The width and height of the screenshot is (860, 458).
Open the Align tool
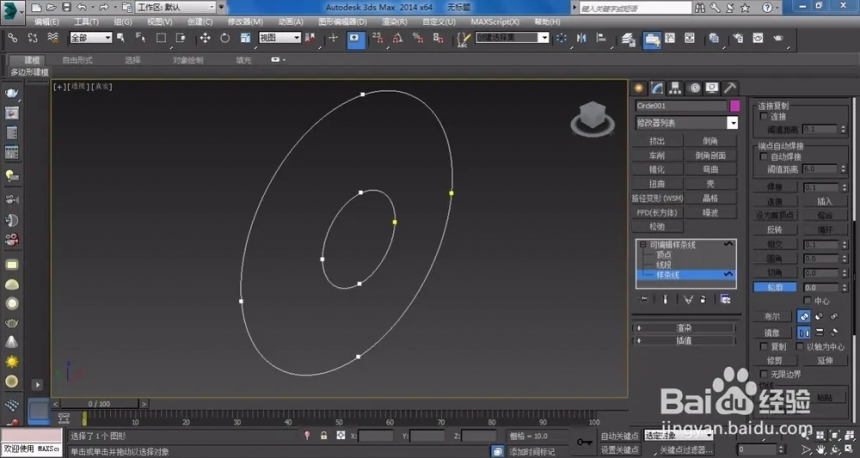point(602,38)
